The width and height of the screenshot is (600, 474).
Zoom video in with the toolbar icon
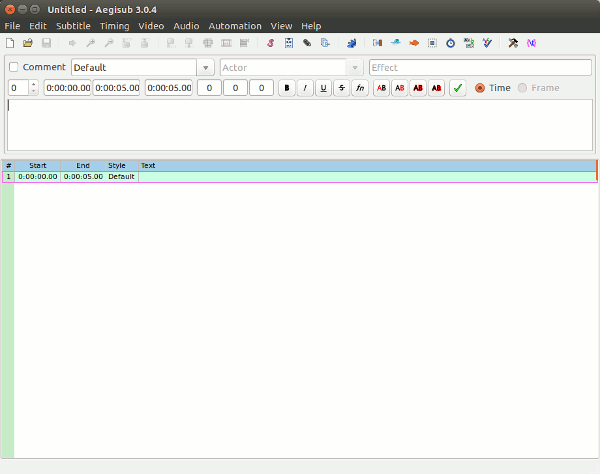tap(91, 43)
